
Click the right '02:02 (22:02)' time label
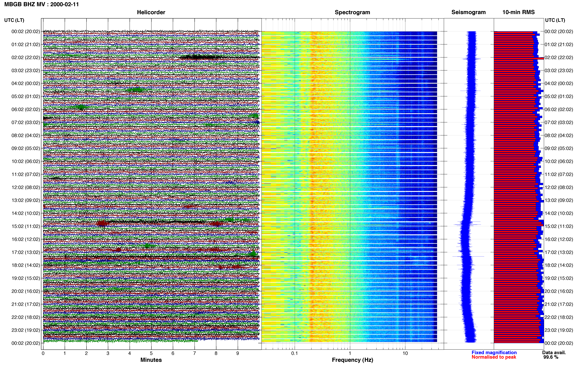click(x=559, y=57)
